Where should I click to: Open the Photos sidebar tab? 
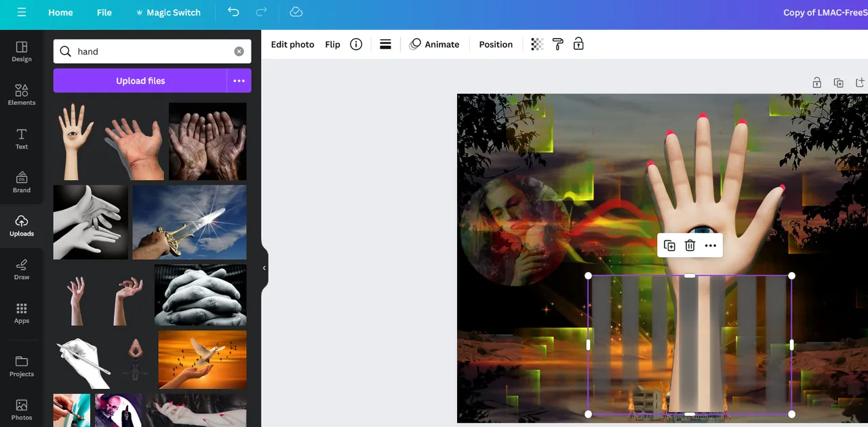coord(22,410)
